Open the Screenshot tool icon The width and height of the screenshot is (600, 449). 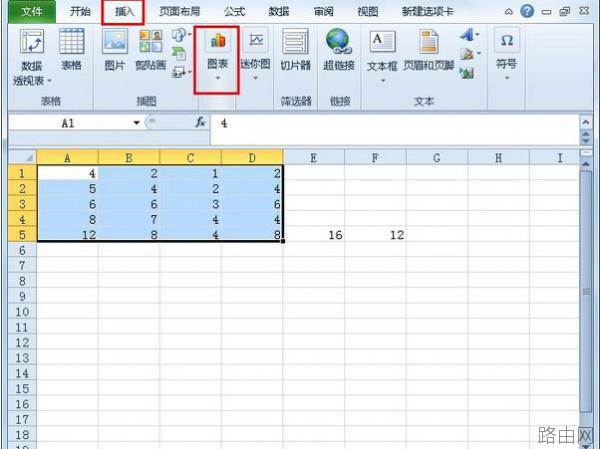(x=180, y=71)
